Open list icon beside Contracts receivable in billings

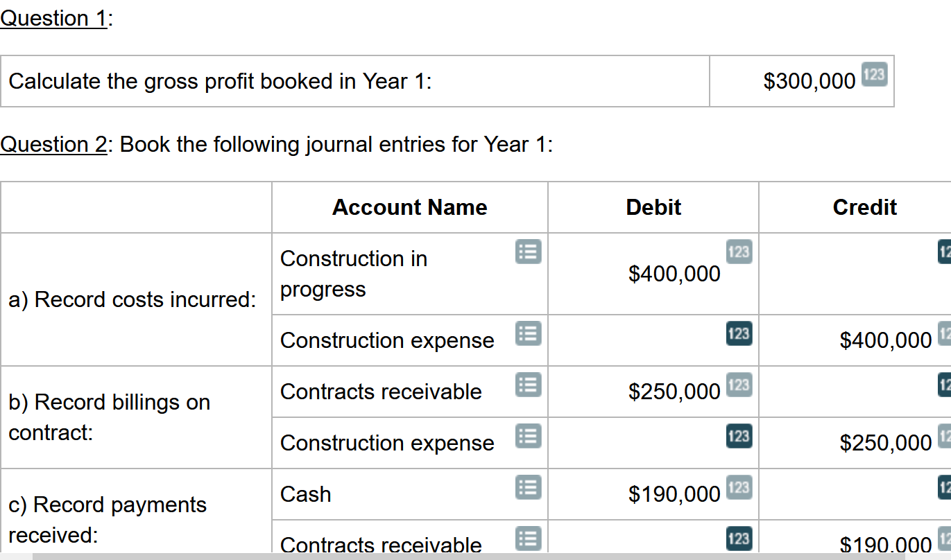coord(528,383)
